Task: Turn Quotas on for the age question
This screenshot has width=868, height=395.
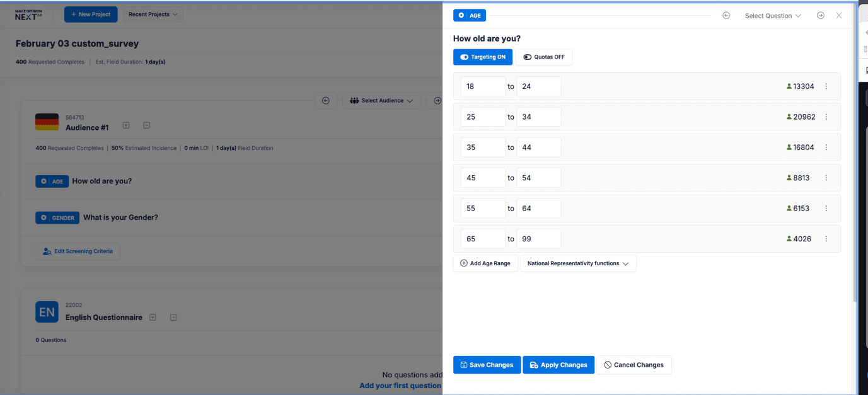Action: [544, 57]
